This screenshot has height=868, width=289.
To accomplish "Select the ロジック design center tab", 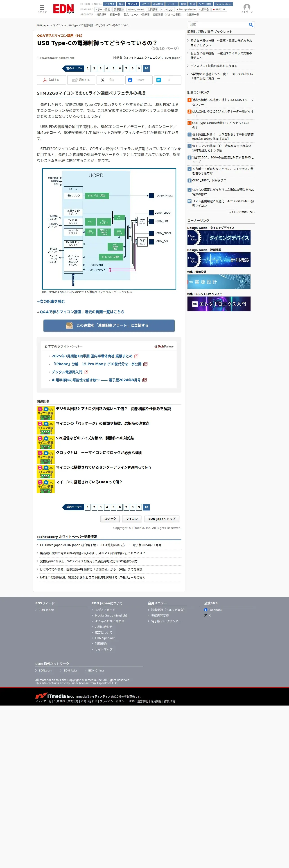I will click(133, 4).
